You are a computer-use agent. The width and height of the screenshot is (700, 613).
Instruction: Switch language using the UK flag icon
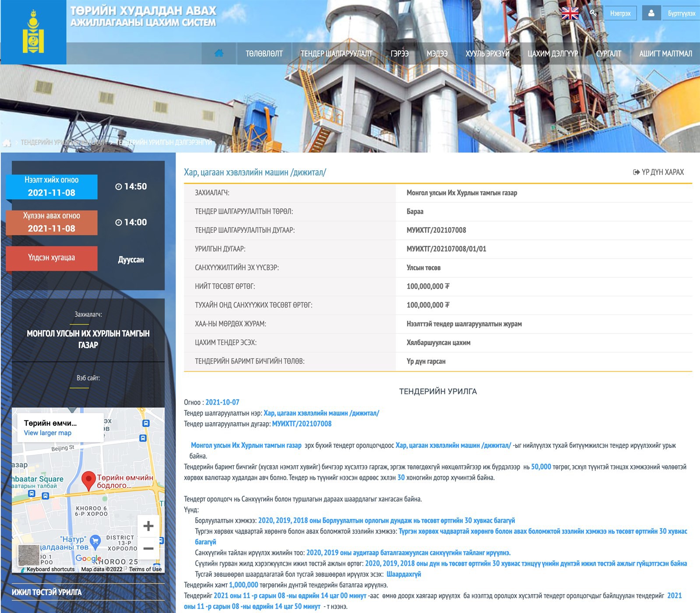point(570,14)
